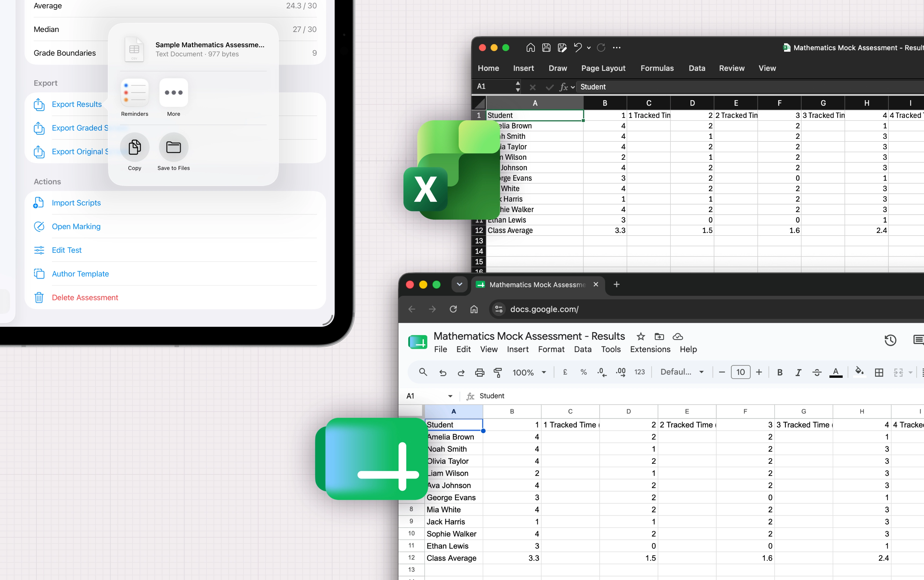Toggle Italic in Sheets toolbar
924x580 pixels.
[798, 372]
